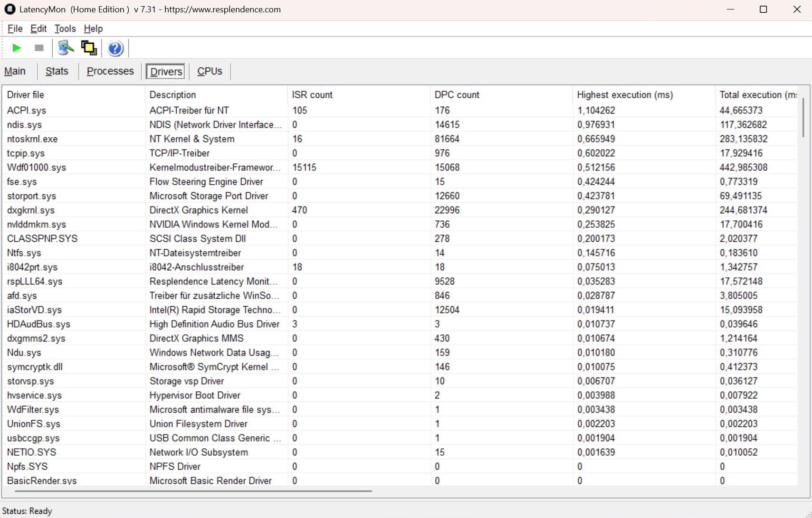Click the DPC count value 81664

tap(447, 139)
